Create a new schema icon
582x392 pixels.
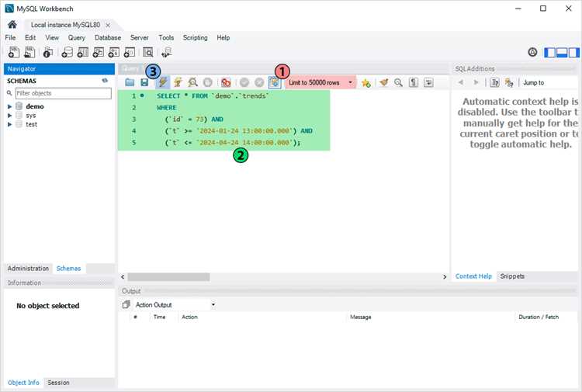[68, 52]
